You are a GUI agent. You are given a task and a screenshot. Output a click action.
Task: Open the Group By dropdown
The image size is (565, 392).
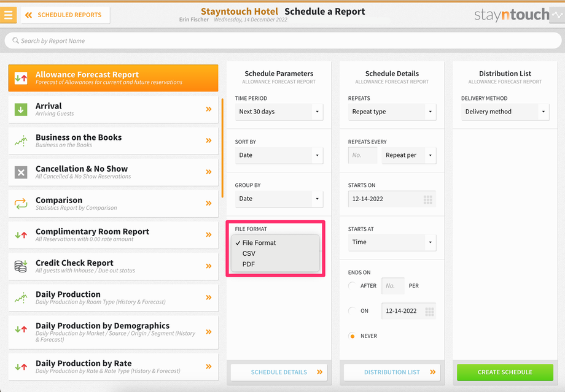click(279, 199)
